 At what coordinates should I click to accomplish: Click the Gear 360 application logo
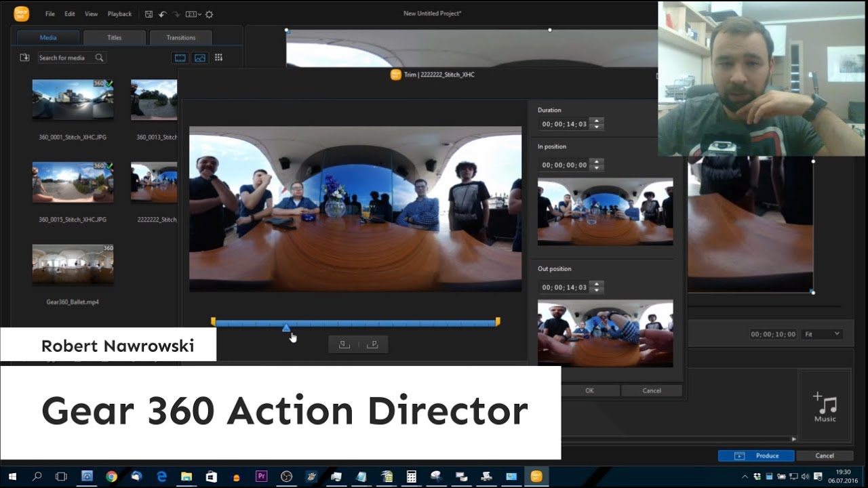22,14
